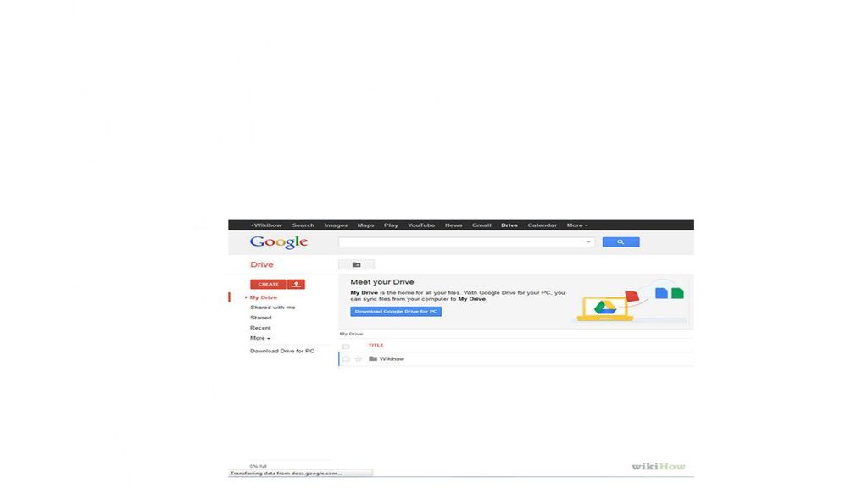
Task: Expand the More menu in sidebar
Action: tap(259, 338)
